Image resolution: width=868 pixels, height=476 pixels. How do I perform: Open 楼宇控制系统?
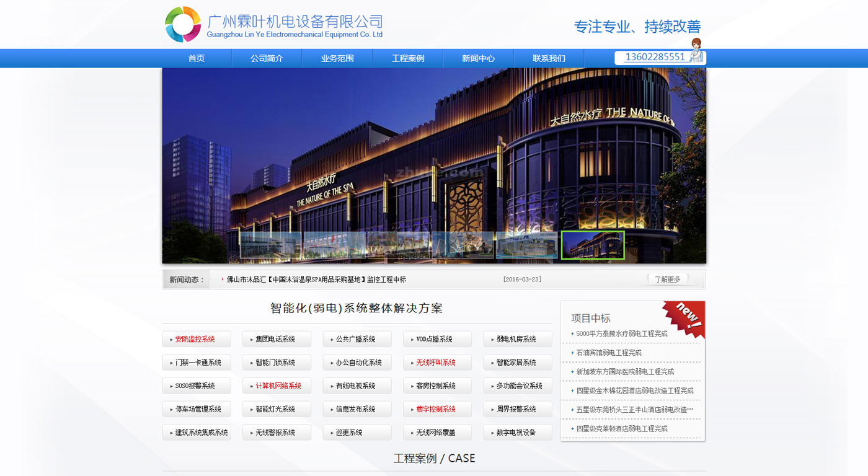pos(437,409)
